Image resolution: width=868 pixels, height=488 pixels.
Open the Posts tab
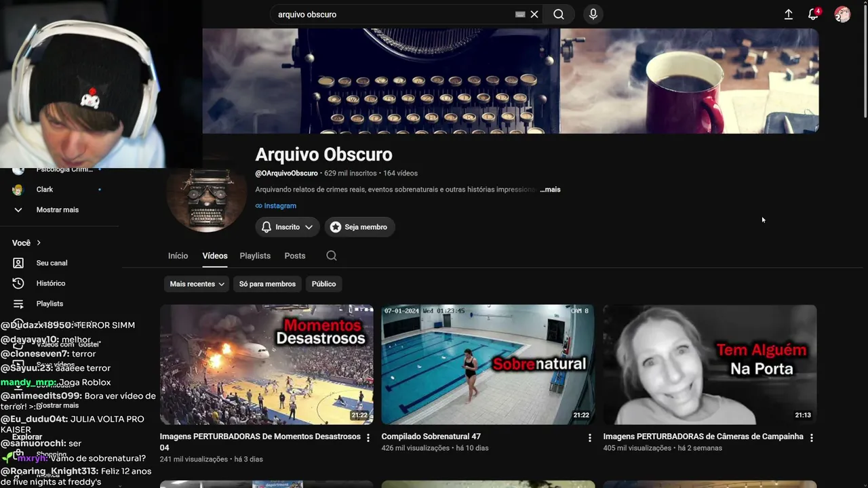(295, 256)
